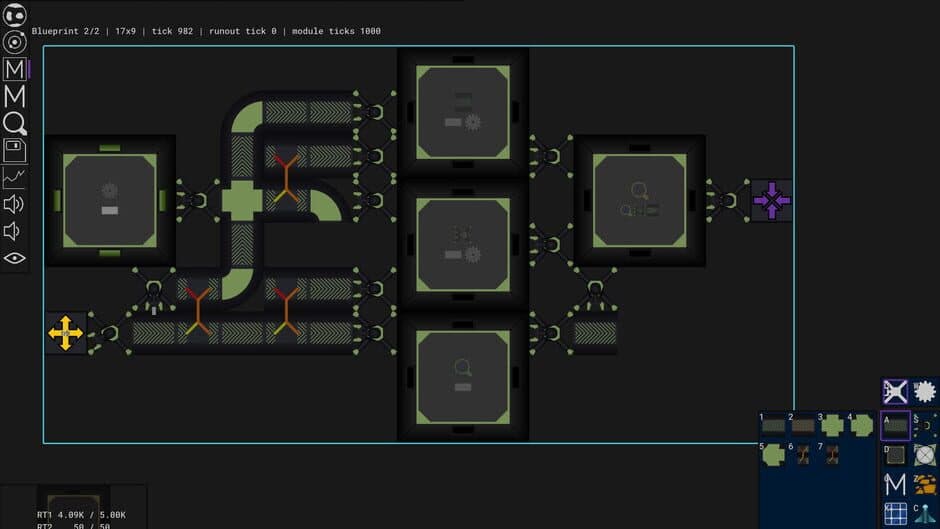Select the highlighted M module button in sidebar
Image resolution: width=940 pixels, height=529 pixels.
click(14, 70)
